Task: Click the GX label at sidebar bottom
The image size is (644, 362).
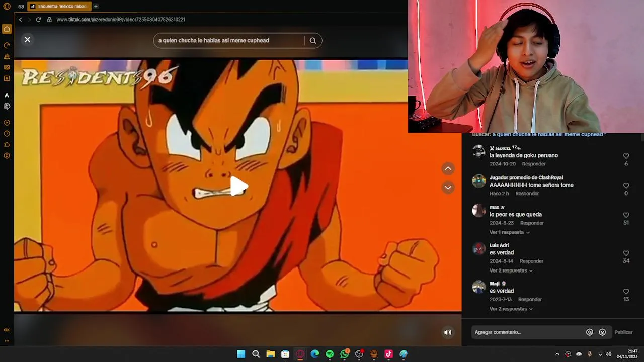Action: click(7, 330)
